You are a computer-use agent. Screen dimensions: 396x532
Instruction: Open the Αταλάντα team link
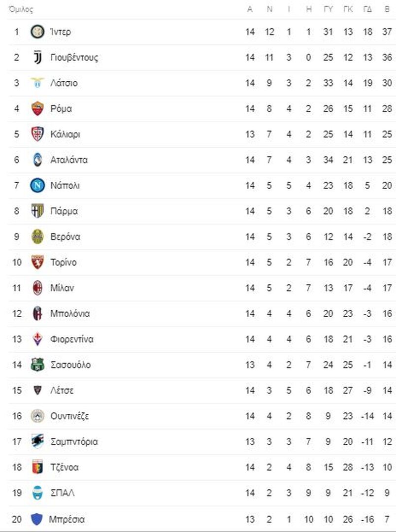pos(69,160)
